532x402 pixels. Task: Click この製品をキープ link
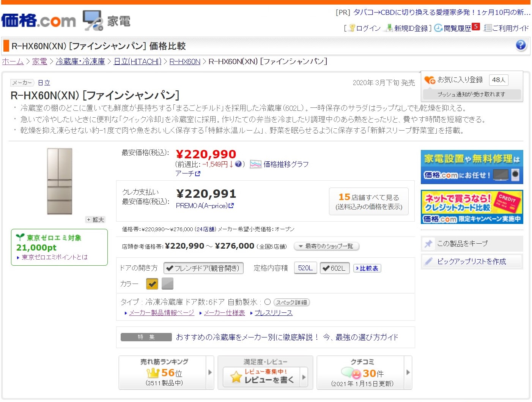(x=463, y=243)
